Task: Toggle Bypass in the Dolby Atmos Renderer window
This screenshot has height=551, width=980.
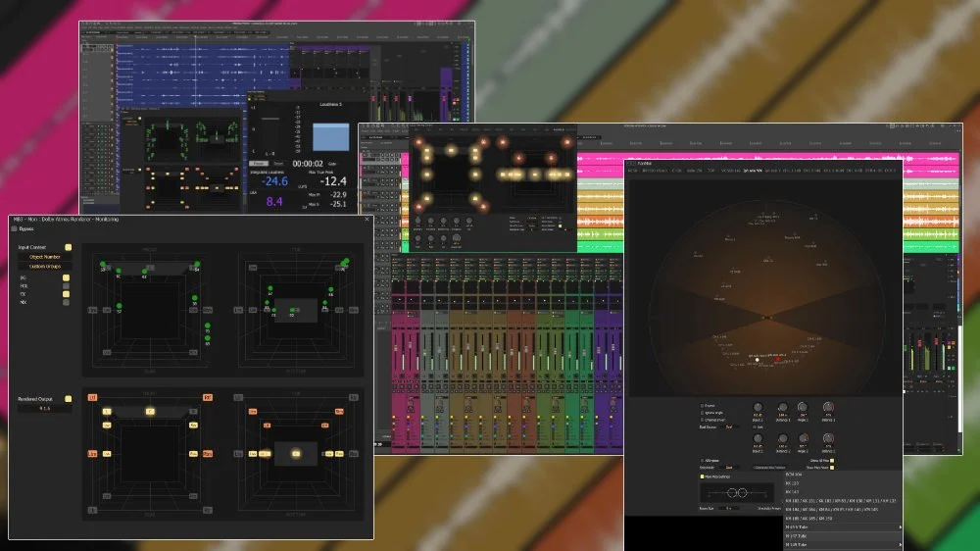Action: [x=15, y=228]
